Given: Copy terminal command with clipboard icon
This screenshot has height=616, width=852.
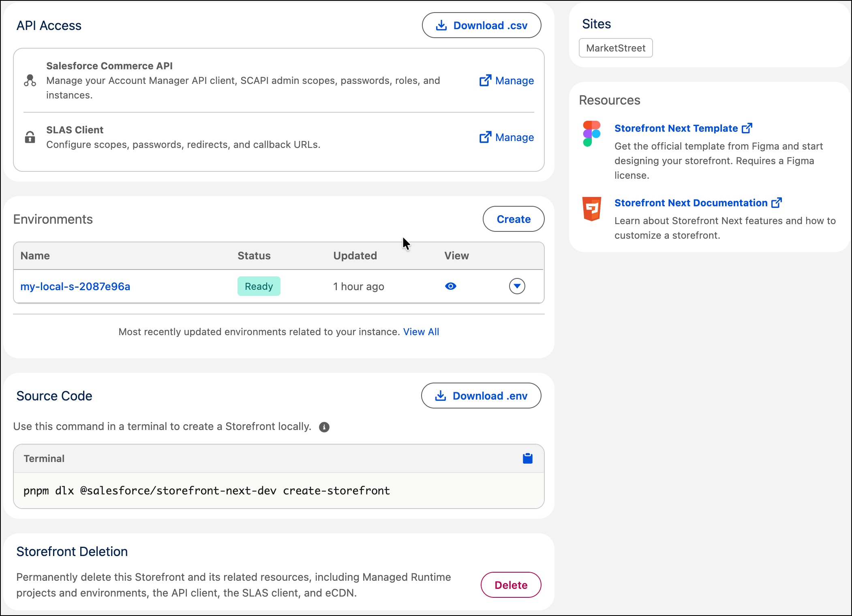Looking at the screenshot, I should coord(528,458).
